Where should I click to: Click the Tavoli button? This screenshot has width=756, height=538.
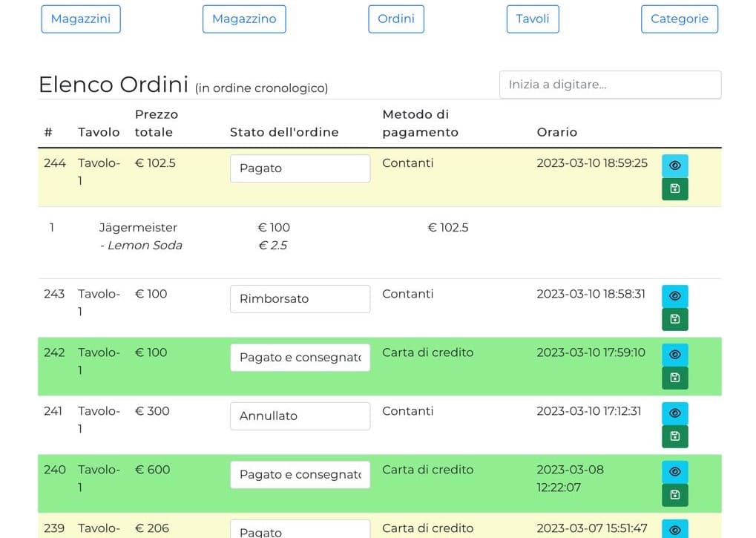point(533,19)
